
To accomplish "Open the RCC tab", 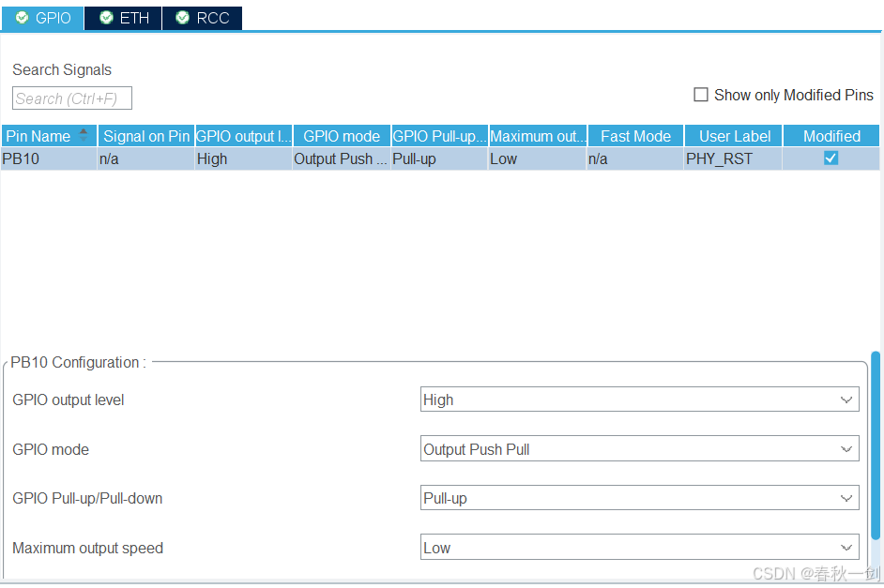I will coord(203,18).
